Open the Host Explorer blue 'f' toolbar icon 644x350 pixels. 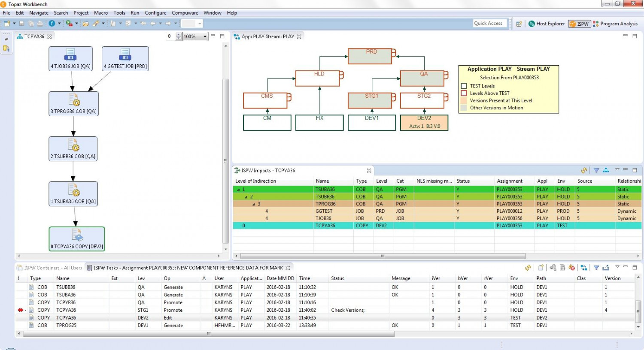tap(52, 23)
